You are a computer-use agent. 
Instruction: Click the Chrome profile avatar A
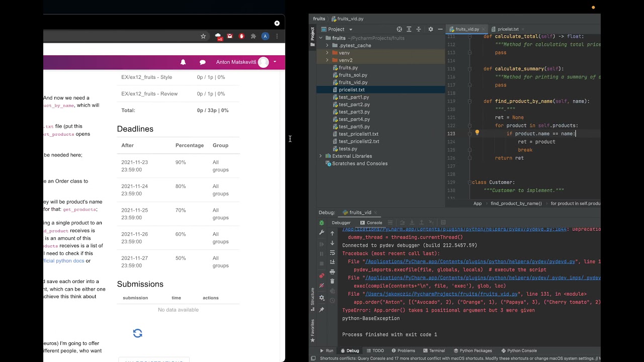point(265,36)
